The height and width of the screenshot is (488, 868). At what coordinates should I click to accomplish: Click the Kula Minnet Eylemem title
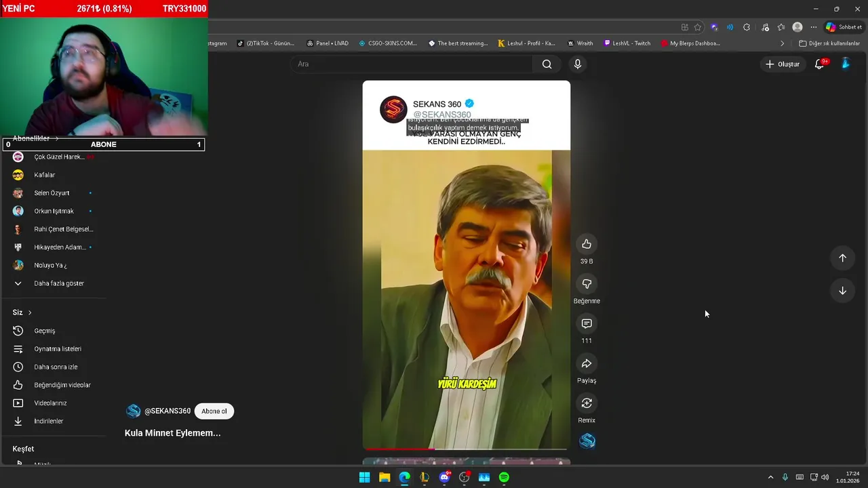[x=173, y=433]
